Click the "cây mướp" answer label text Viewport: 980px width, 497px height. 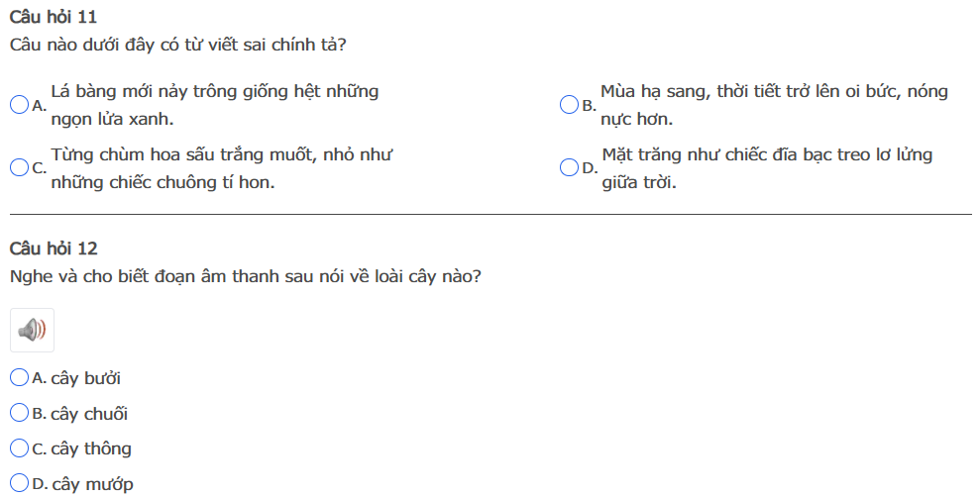(92, 485)
